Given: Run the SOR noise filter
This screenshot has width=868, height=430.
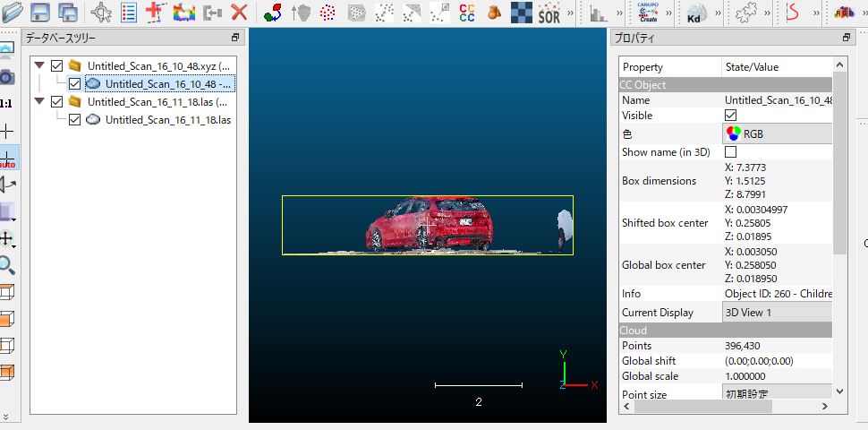Looking at the screenshot, I should pos(549,13).
